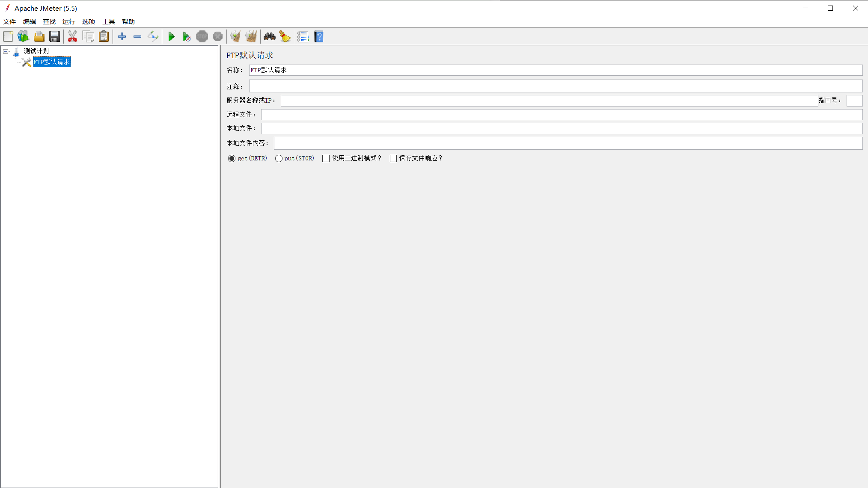Open Help with question mark icon
Screen dimensions: 868x488
[319, 37]
